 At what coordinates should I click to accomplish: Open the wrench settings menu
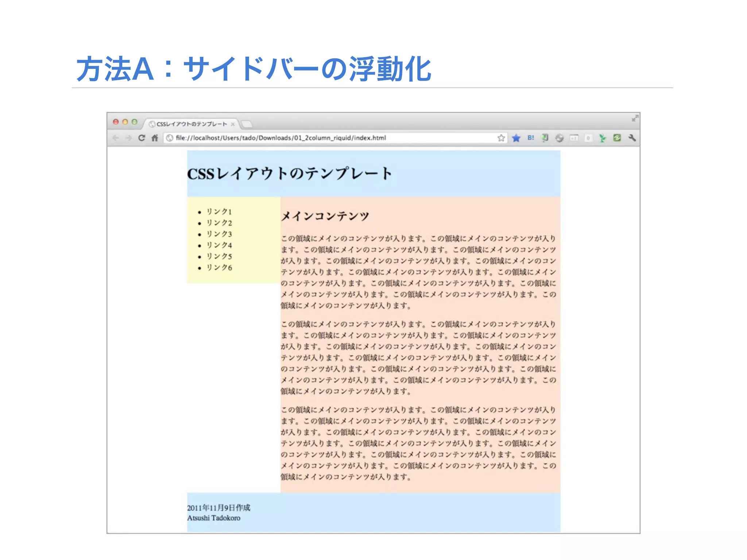click(632, 138)
